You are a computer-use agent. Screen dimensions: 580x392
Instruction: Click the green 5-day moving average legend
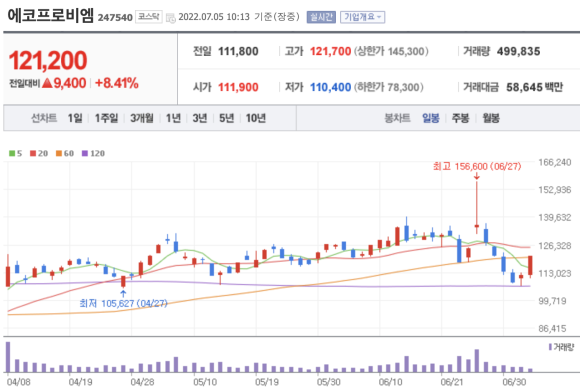[16, 153]
